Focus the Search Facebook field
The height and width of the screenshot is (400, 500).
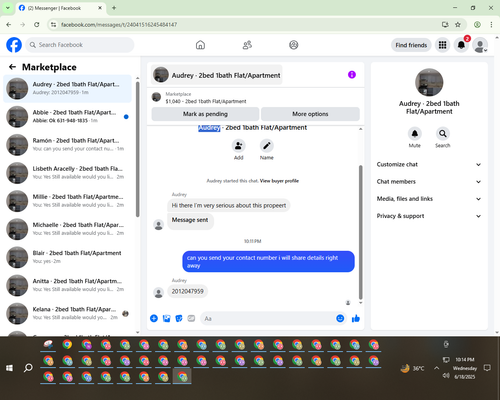tap(80, 45)
